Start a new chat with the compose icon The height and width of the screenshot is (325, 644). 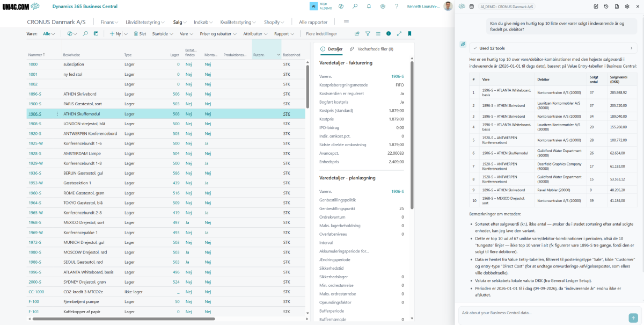pyautogui.click(x=596, y=6)
